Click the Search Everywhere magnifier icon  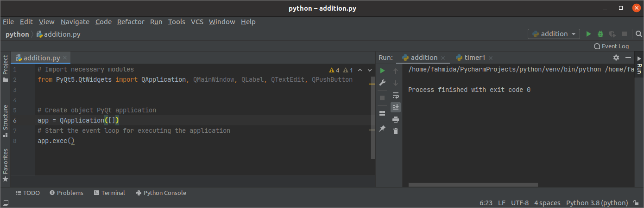638,34
